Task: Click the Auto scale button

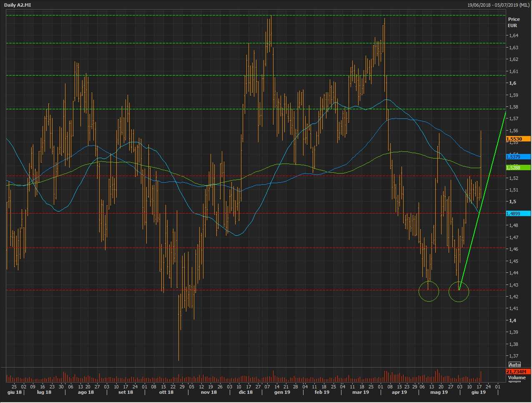Action: (x=514, y=365)
